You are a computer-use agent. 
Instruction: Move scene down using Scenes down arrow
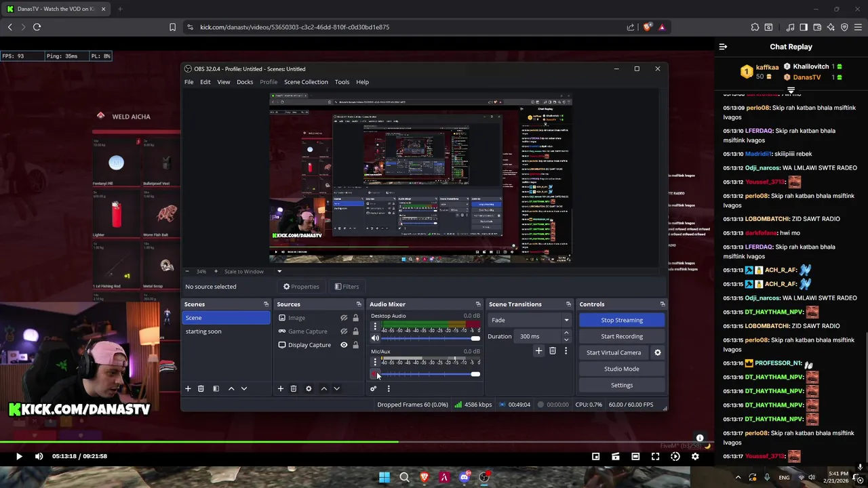tap(244, 388)
